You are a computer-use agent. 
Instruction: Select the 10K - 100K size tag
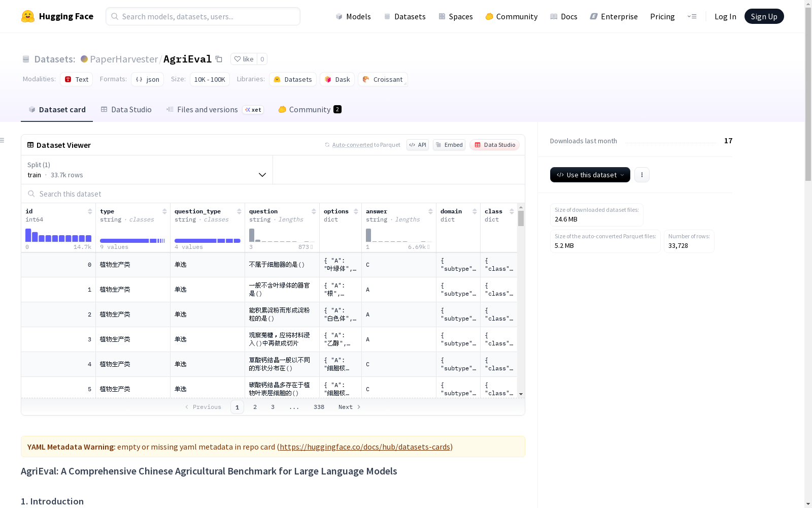pyautogui.click(x=210, y=79)
